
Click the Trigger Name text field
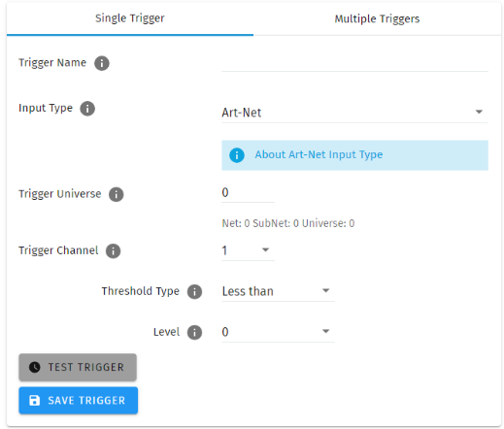(x=354, y=63)
